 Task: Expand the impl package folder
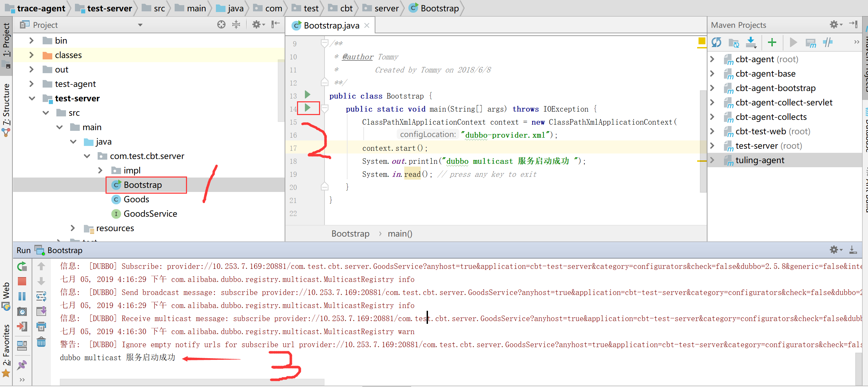click(100, 170)
